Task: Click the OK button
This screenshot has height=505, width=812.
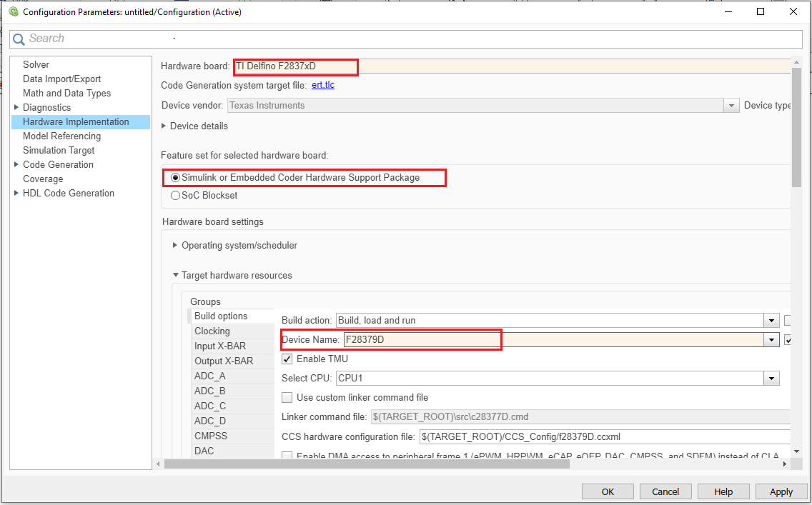Action: click(608, 491)
